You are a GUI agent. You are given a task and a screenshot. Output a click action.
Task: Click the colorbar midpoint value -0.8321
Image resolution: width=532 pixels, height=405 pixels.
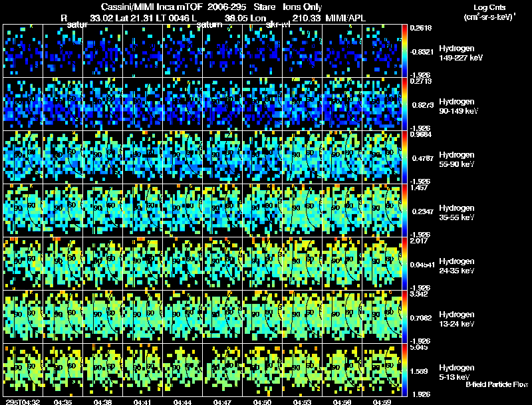pos(422,52)
